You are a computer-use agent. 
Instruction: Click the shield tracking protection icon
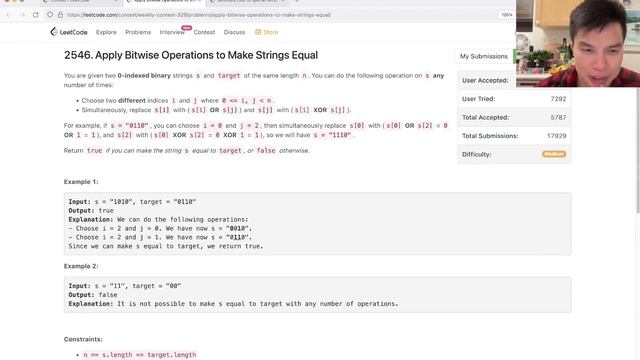pos(50,15)
